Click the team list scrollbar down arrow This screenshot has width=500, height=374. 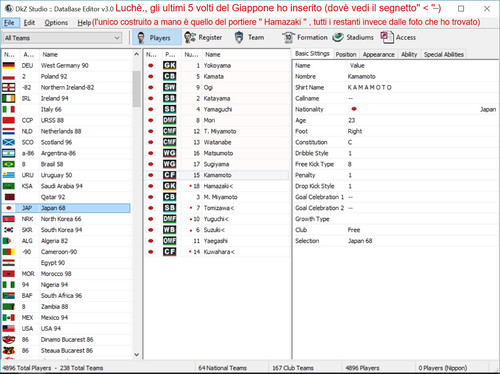click(136, 355)
